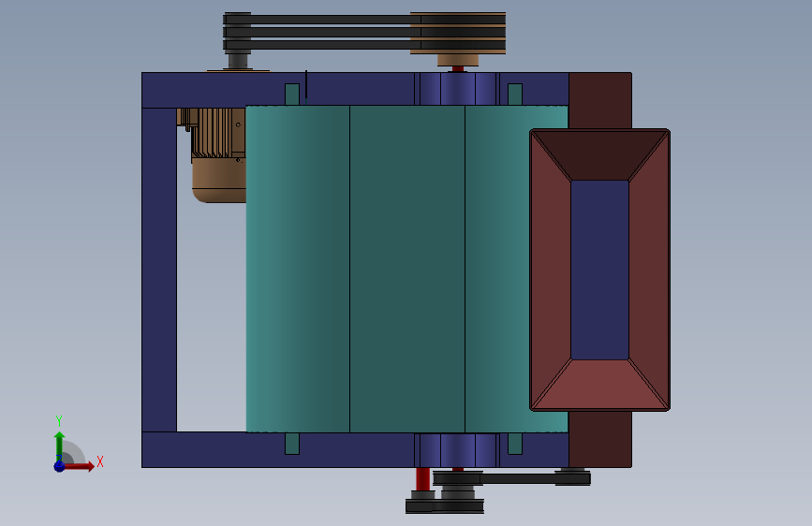Image resolution: width=812 pixels, height=526 pixels.
Task: Select the bearing housing beneath the large pulley
Action: 458,89
